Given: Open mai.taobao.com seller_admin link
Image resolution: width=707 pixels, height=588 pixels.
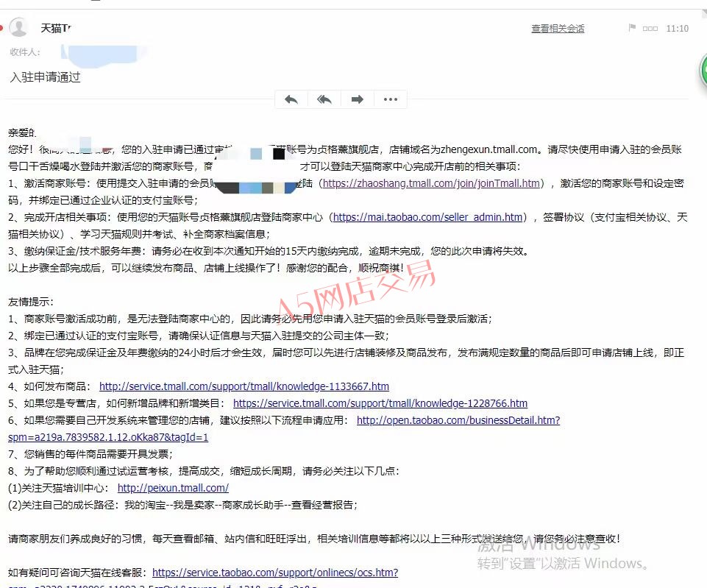Looking at the screenshot, I should click(x=427, y=217).
